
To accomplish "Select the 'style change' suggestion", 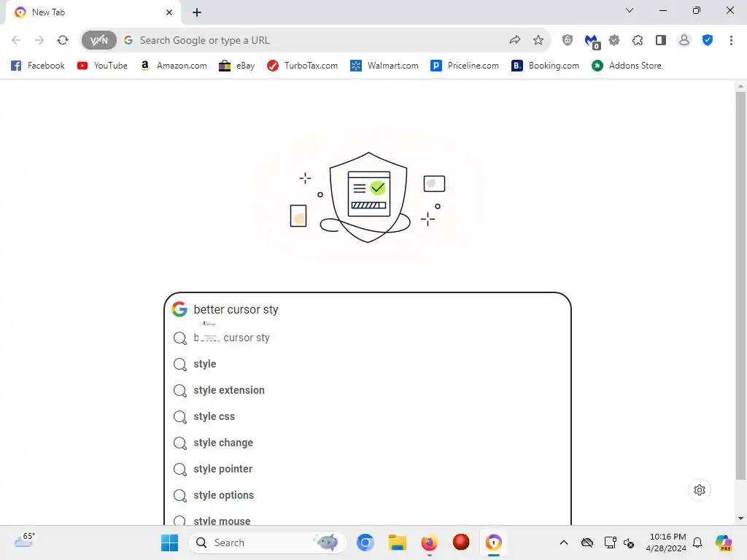I will pyautogui.click(x=368, y=443).
